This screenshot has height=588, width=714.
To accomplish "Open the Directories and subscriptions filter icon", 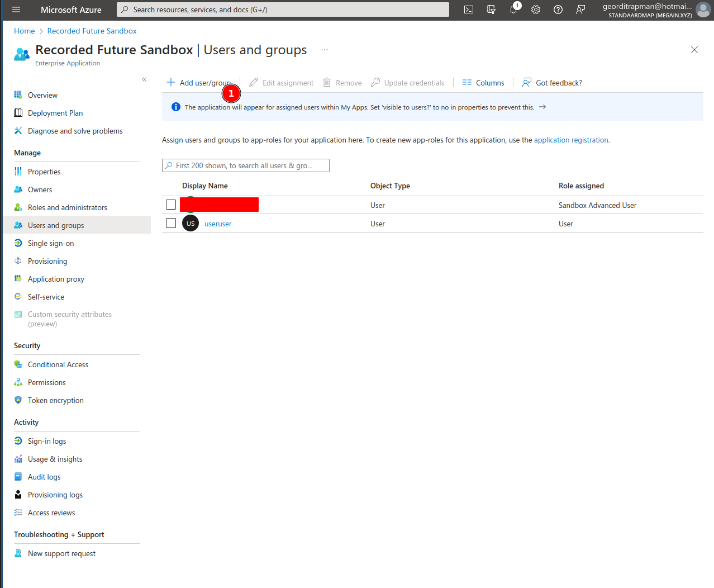I will pos(491,10).
